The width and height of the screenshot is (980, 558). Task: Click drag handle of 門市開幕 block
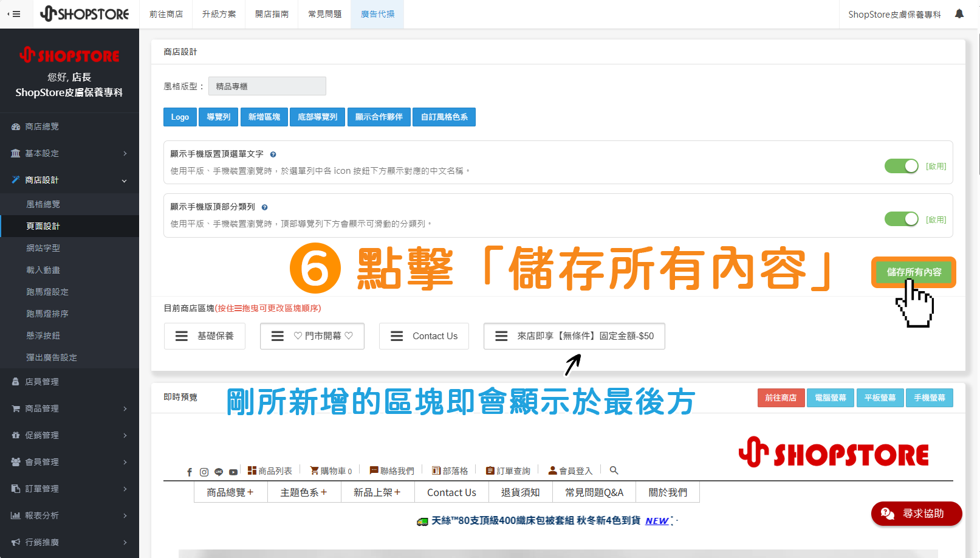click(278, 336)
